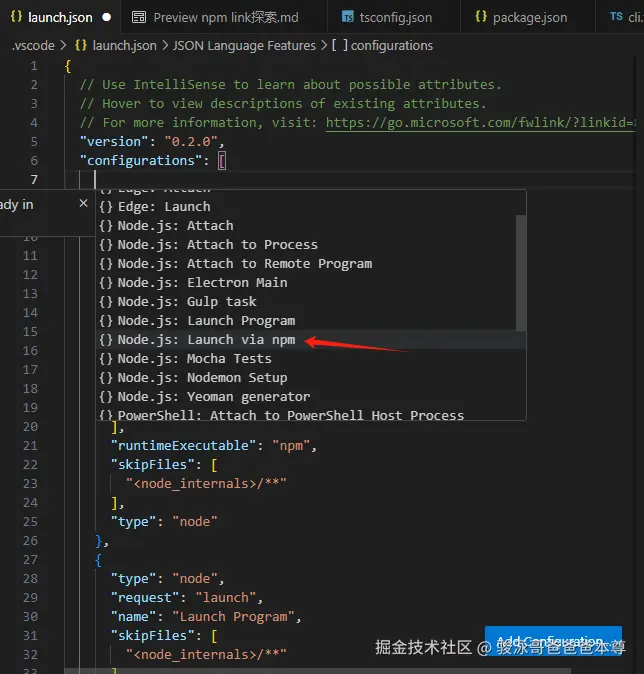Click line number 21 in the gutter
This screenshot has height=674, width=644.
click(x=30, y=446)
